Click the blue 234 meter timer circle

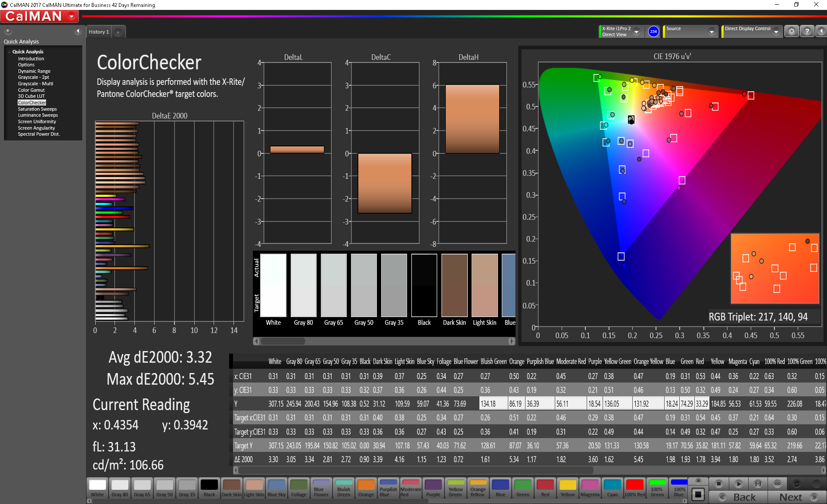(x=653, y=31)
